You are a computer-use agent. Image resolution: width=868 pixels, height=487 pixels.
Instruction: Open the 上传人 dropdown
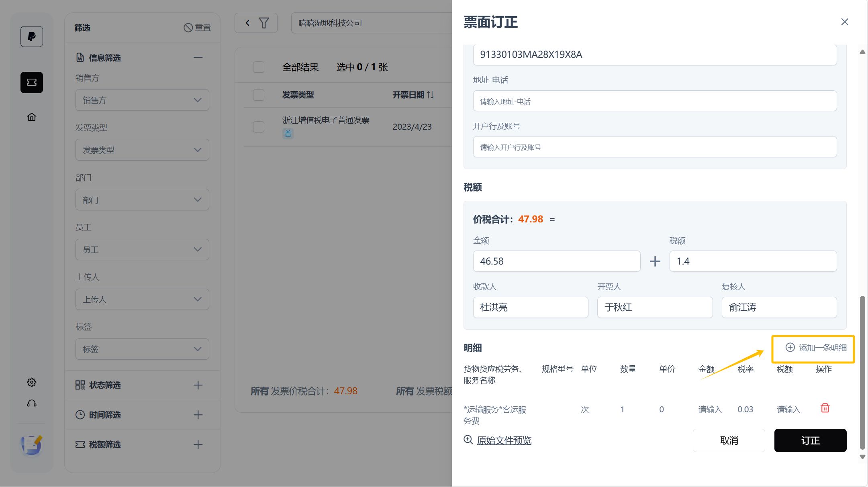pos(142,299)
